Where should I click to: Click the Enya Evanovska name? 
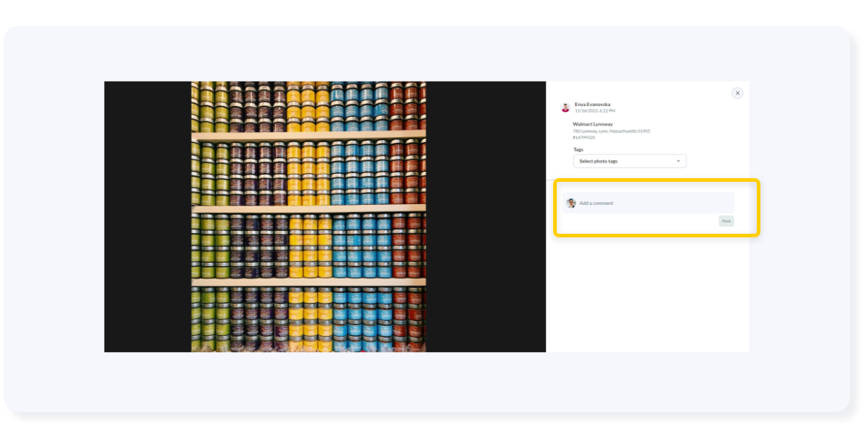tap(592, 105)
